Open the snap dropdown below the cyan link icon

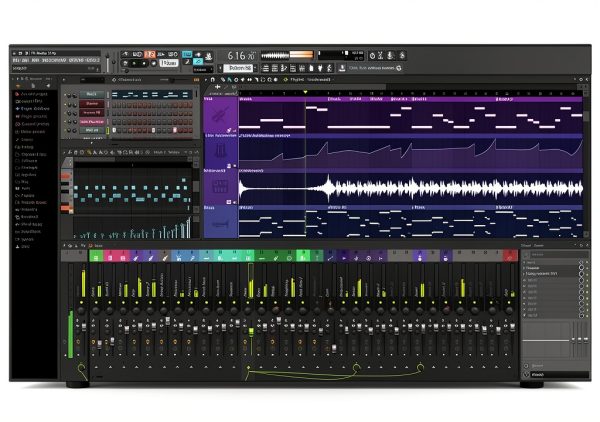coord(203,70)
